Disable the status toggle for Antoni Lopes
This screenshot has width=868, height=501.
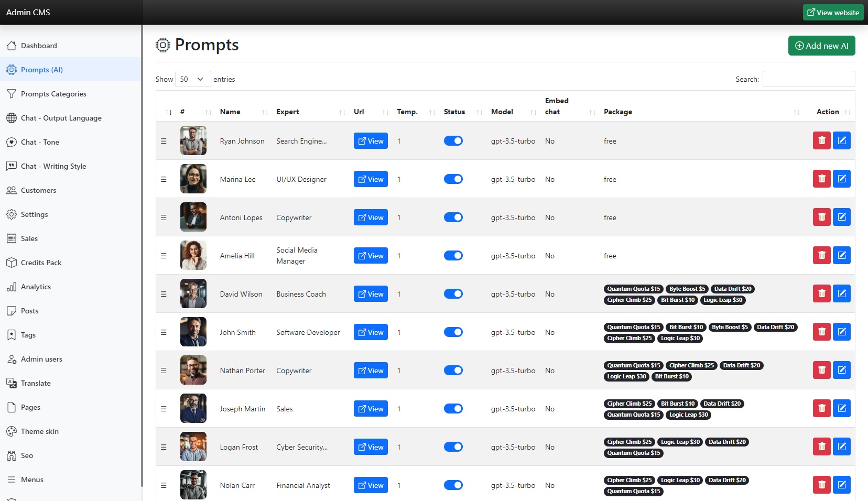[x=453, y=217]
